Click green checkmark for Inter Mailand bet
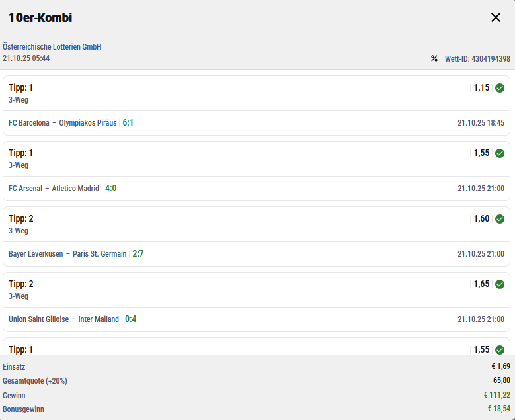 pyautogui.click(x=500, y=284)
